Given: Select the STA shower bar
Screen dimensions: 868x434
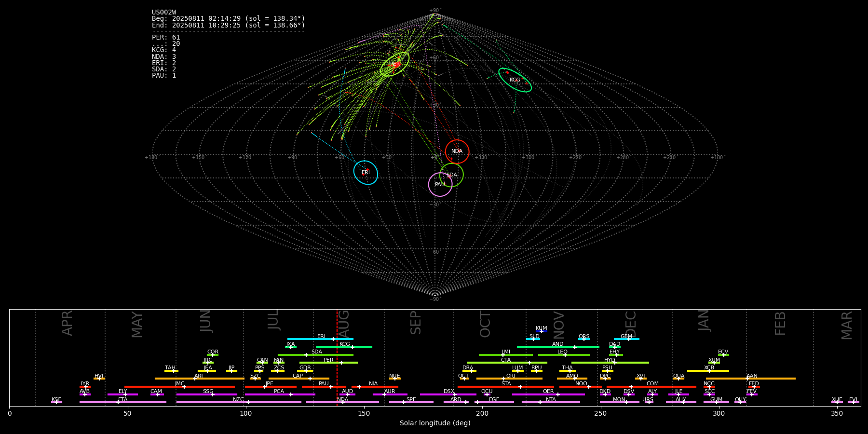Looking at the screenshot, I should 506,387.
